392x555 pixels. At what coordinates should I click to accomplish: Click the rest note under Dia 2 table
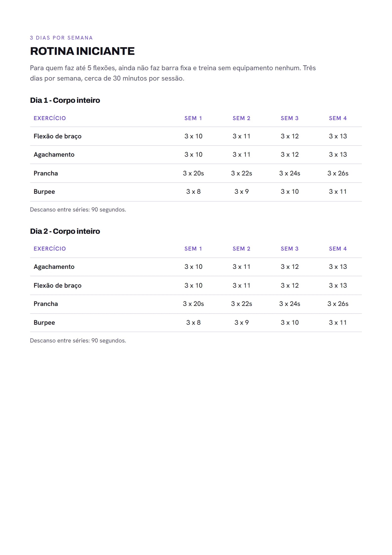point(78,341)
